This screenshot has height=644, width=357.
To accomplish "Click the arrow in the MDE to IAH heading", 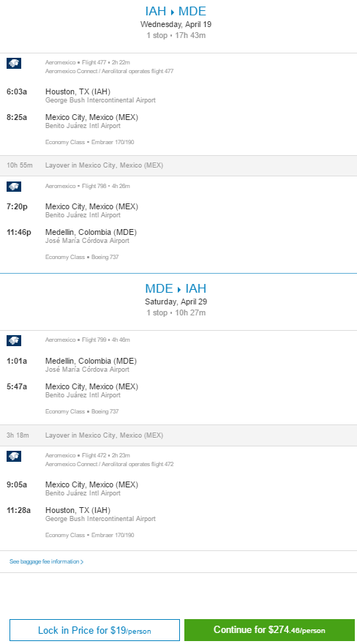I will point(179,289).
